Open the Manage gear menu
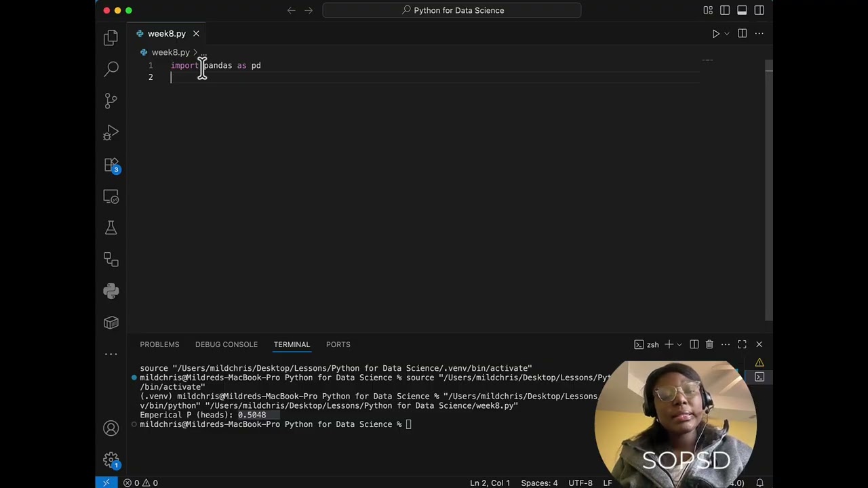This screenshot has height=488, width=868. [x=111, y=460]
